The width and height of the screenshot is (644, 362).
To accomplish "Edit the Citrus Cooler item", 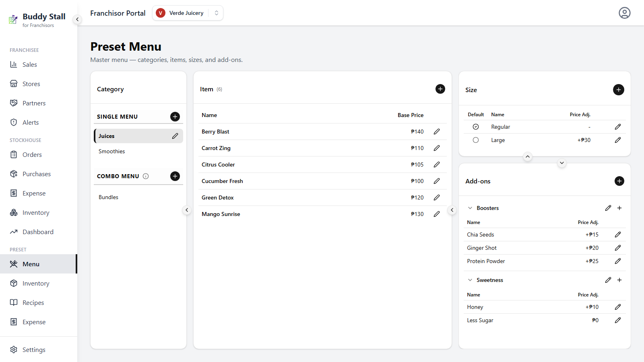I will tap(437, 165).
